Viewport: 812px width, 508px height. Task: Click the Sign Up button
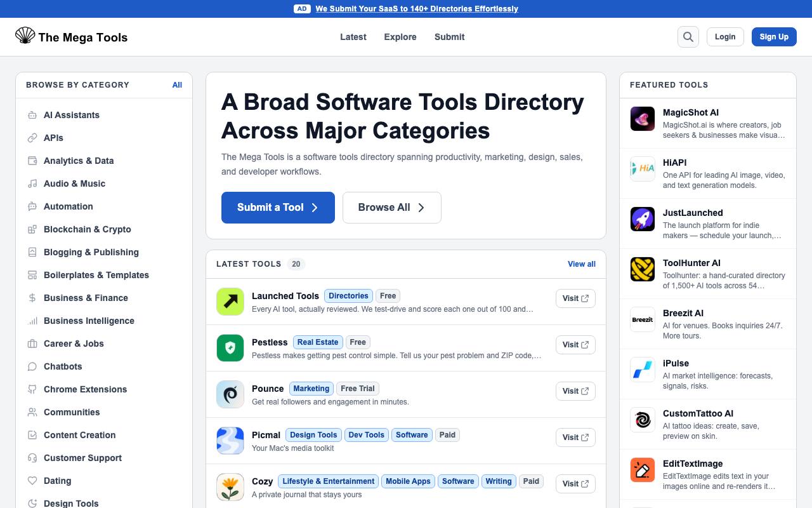point(774,37)
